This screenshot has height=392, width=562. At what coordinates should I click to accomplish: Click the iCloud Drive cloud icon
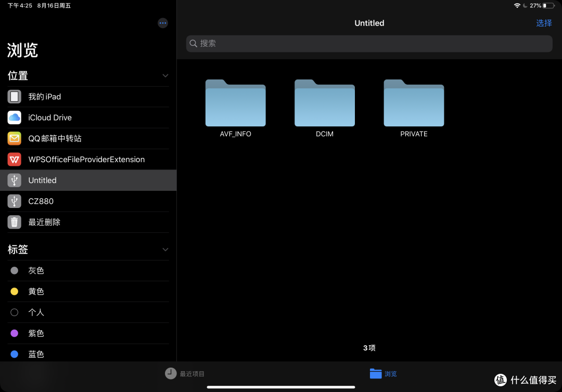[x=15, y=117]
